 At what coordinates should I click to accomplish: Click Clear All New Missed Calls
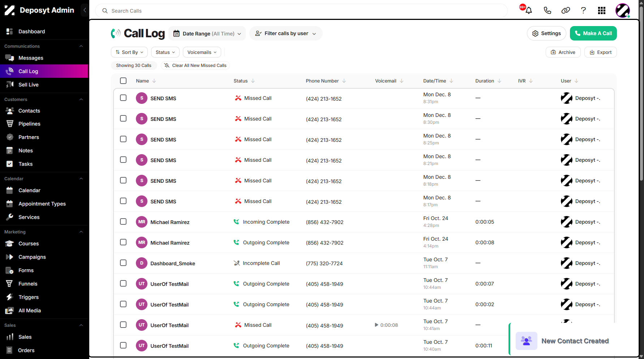[195, 66]
